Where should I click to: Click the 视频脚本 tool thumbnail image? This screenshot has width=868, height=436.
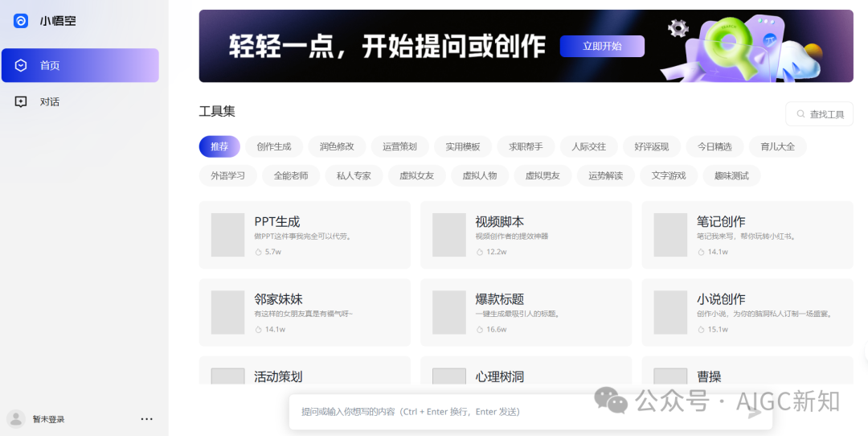click(449, 235)
